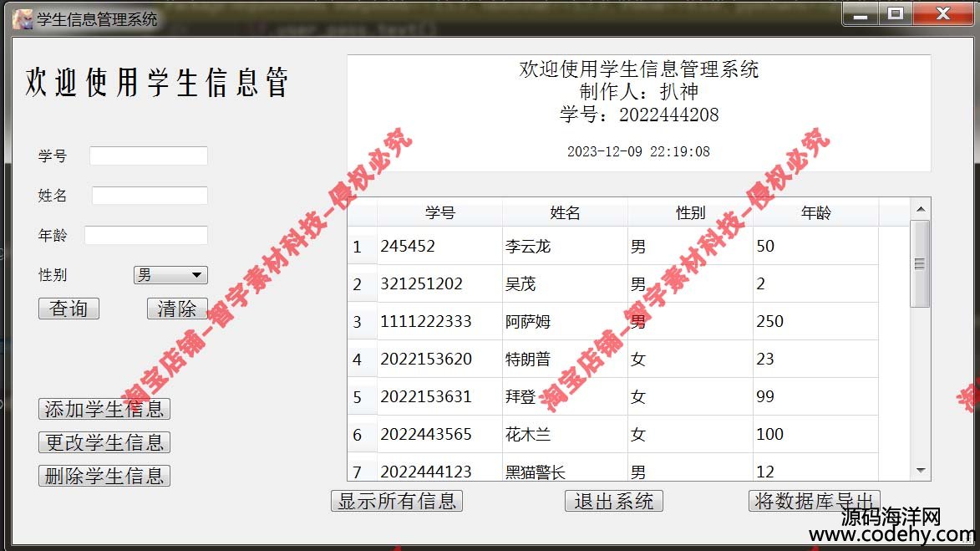Click cell with student ID 2022153631

coord(440,396)
